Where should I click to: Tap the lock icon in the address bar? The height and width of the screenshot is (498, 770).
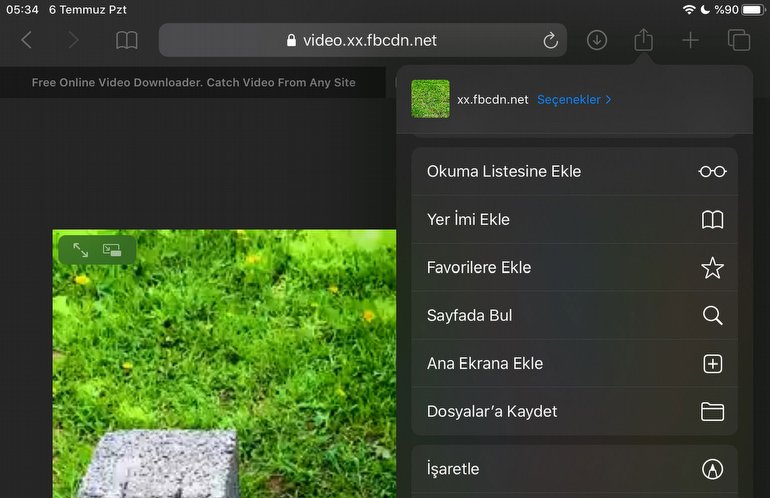(x=291, y=40)
